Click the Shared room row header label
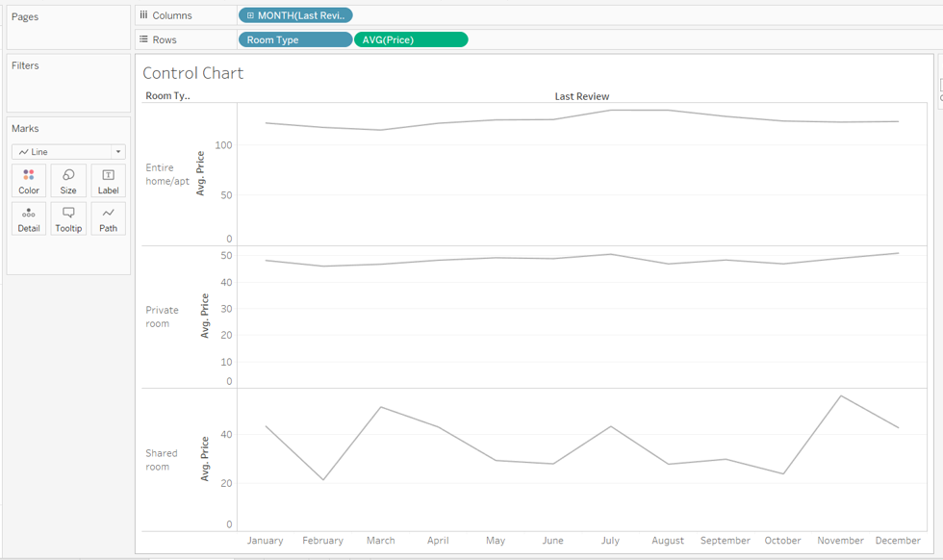This screenshot has height=560, width=943. tap(162, 460)
